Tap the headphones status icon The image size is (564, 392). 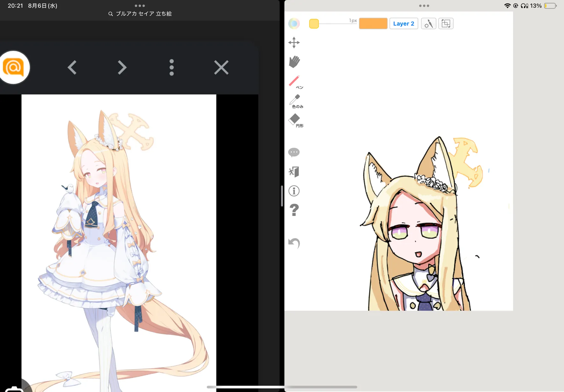click(524, 6)
